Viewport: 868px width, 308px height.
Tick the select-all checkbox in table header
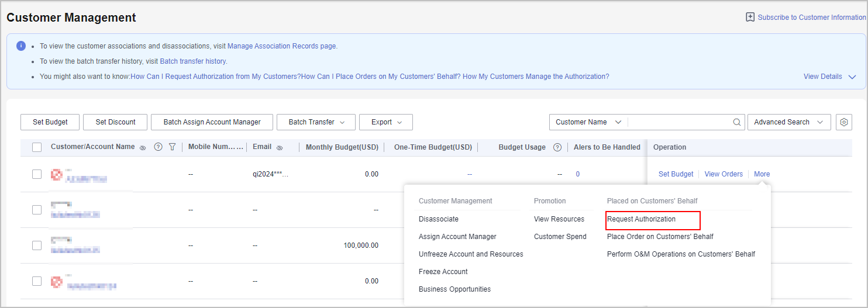37,147
